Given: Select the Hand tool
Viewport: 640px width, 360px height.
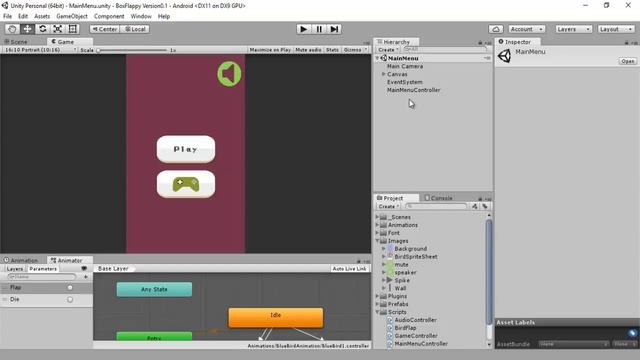Looking at the screenshot, I should (12, 29).
